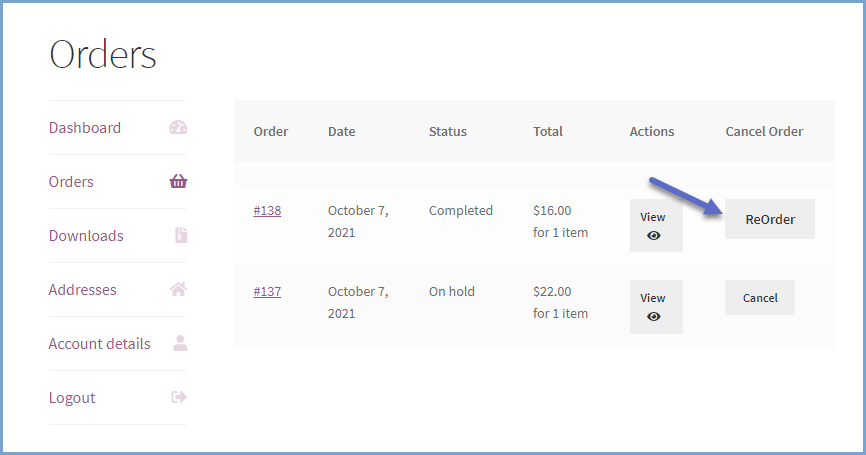Image resolution: width=866 pixels, height=455 pixels.
Task: Click the Account details person icon
Action: click(180, 343)
